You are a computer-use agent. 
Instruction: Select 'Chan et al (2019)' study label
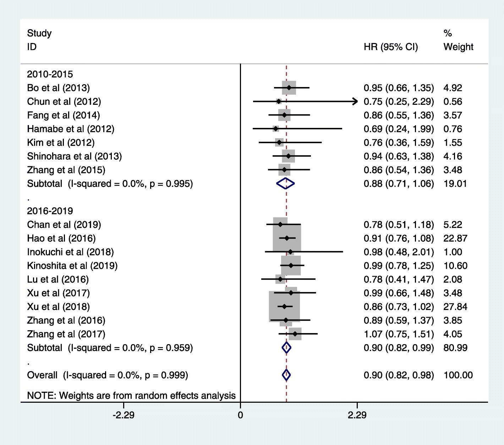[x=64, y=225]
